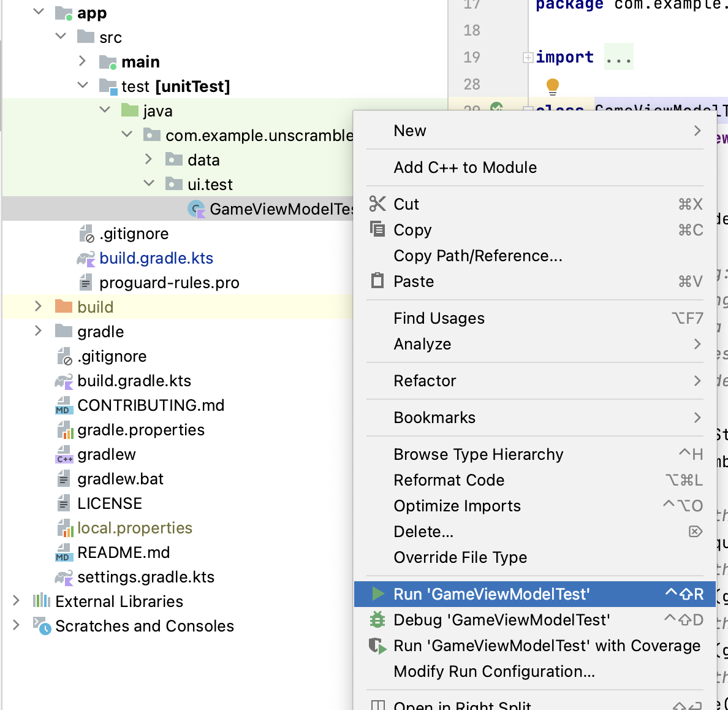Click the Kotlin class icon beside GameViewModelTest
Viewport: 728px width, 710px height.
[x=196, y=209]
